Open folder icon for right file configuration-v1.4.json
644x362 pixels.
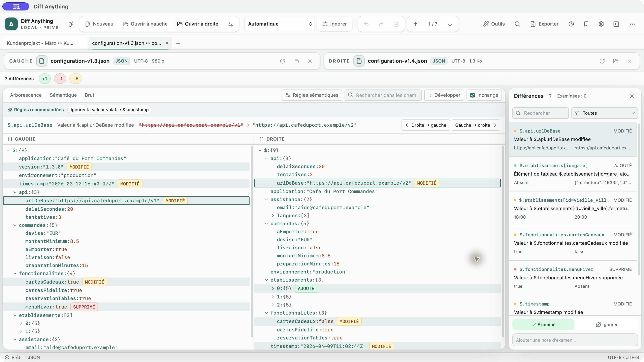616,61
